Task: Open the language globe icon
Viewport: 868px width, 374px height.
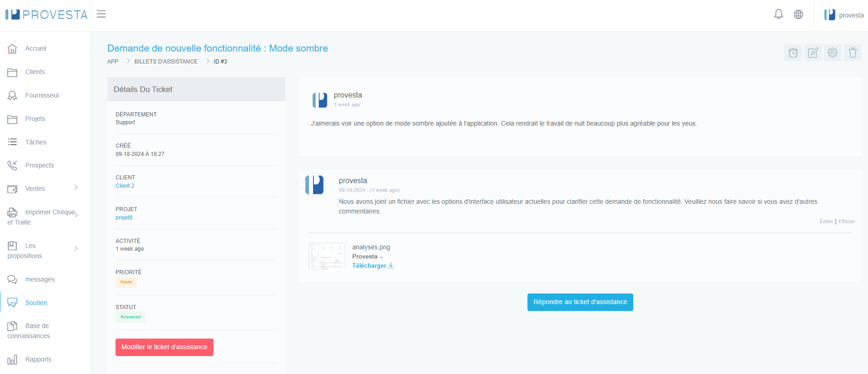Action: [799, 15]
